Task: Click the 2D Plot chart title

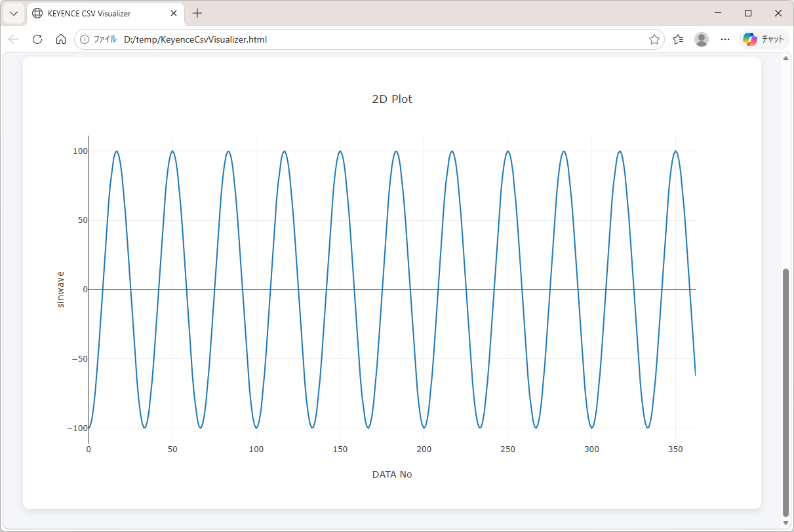Action: point(392,99)
